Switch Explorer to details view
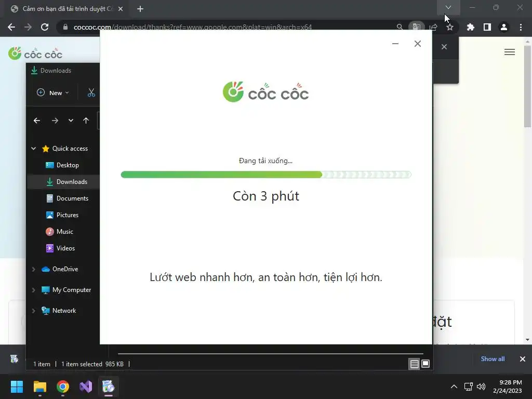 tap(414, 364)
